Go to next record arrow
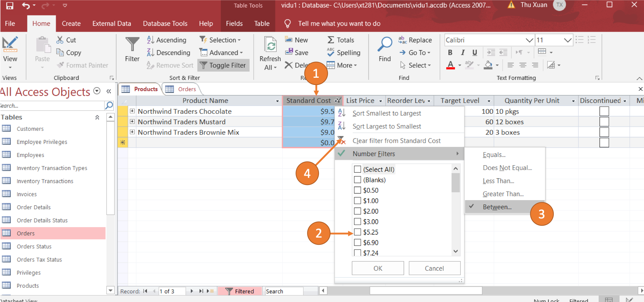 tap(192, 291)
